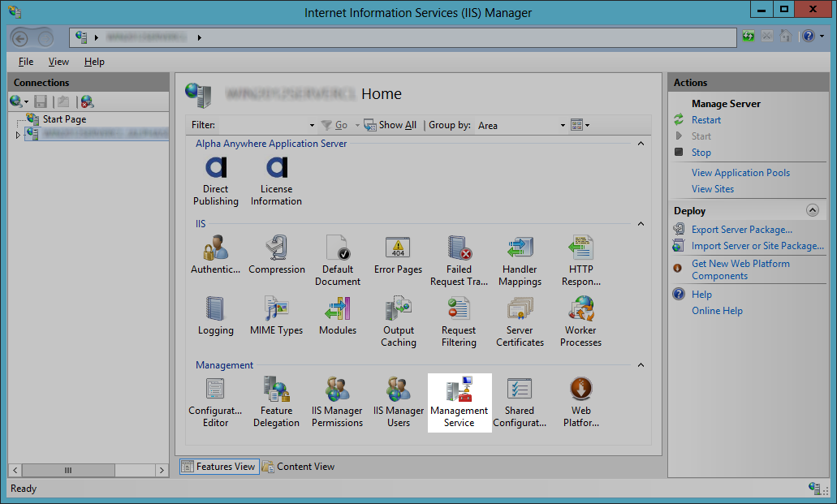Screen dimensions: 837x504
Task: Open the License Information feature
Action: point(277,181)
